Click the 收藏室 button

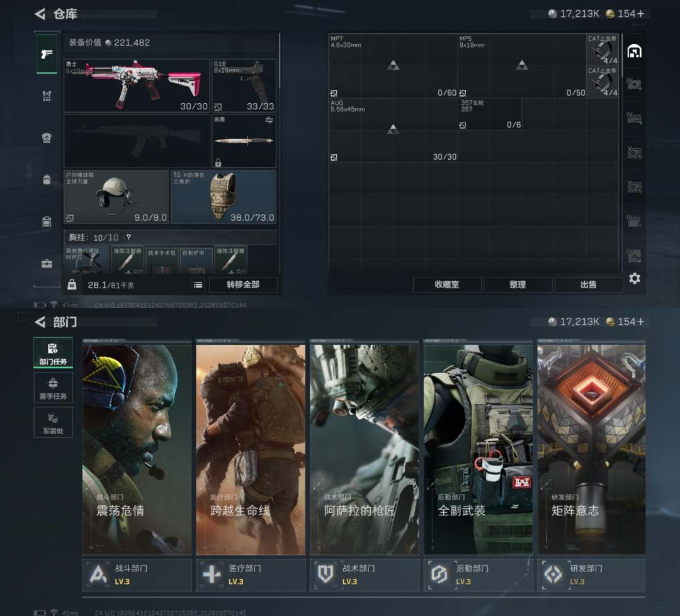click(446, 284)
